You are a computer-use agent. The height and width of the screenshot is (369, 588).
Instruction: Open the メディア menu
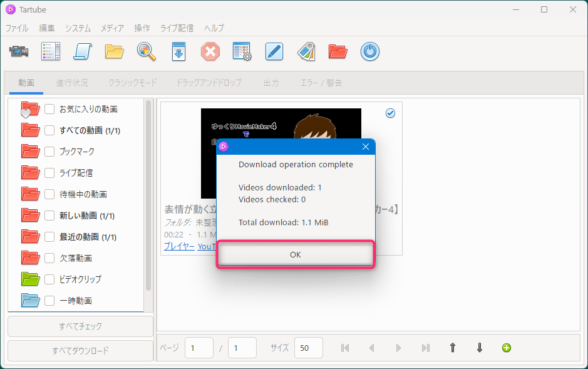(x=112, y=28)
